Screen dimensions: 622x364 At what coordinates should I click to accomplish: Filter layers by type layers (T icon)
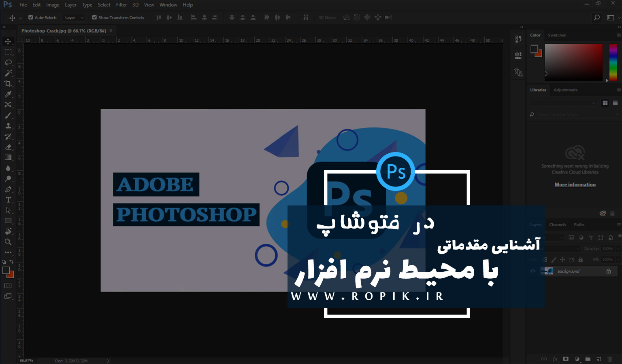[x=591, y=237]
